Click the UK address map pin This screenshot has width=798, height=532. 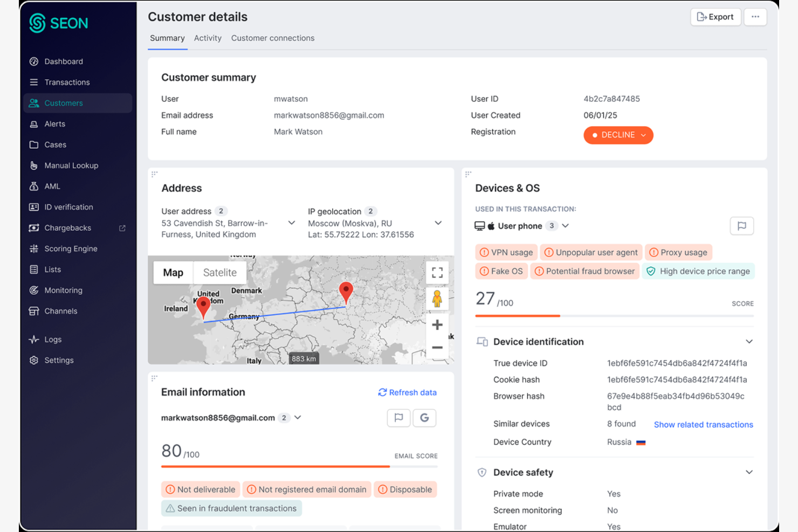point(203,308)
